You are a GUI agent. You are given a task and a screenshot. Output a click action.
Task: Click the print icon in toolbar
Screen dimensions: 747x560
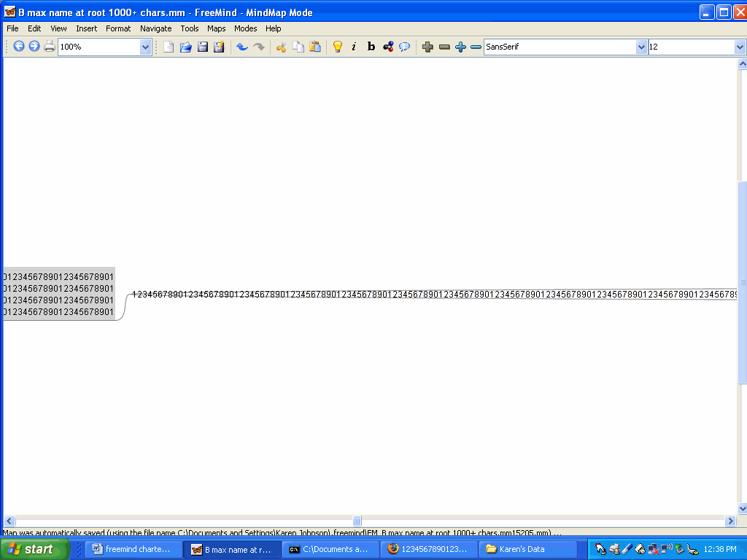[50, 47]
